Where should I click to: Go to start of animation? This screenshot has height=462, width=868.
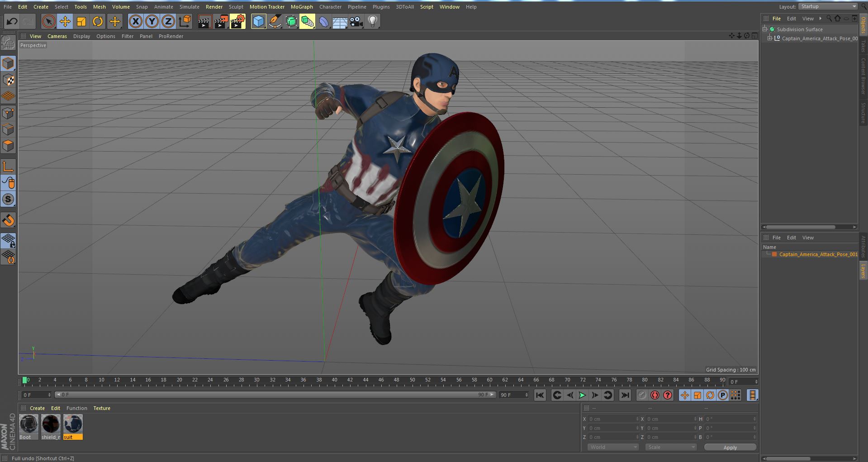pyautogui.click(x=540, y=395)
